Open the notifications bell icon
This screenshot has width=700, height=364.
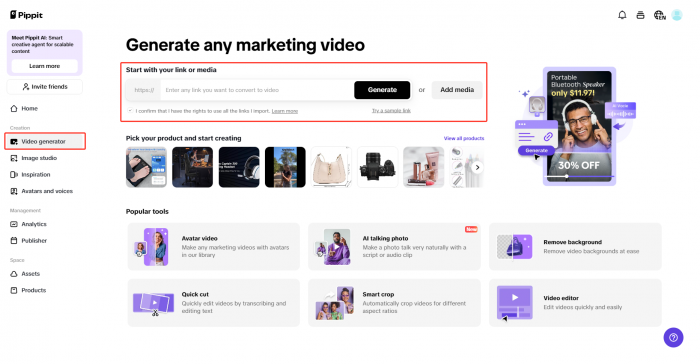622,15
